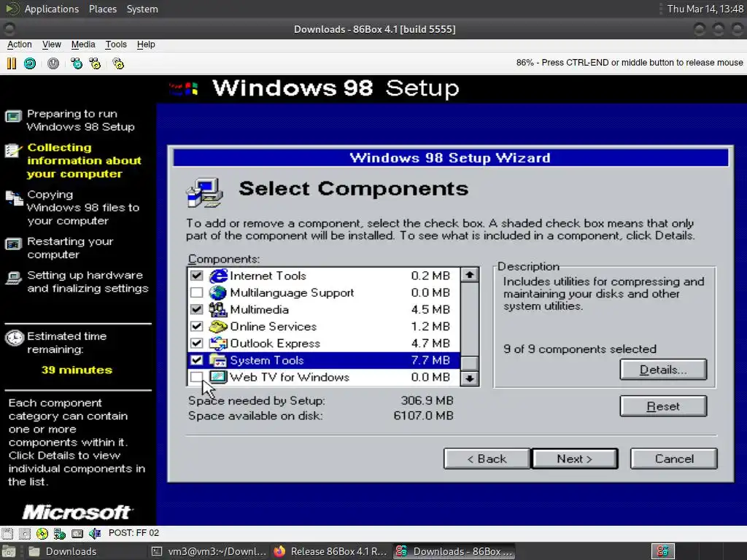The width and height of the screenshot is (747, 560).
Task: Open the View menu
Action: tap(52, 44)
